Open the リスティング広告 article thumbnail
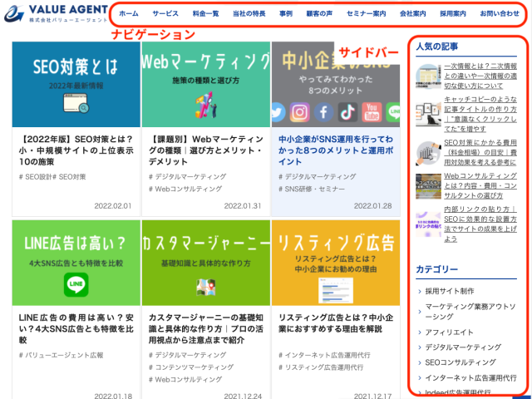Screen dimensions: 532x399 [336, 263]
